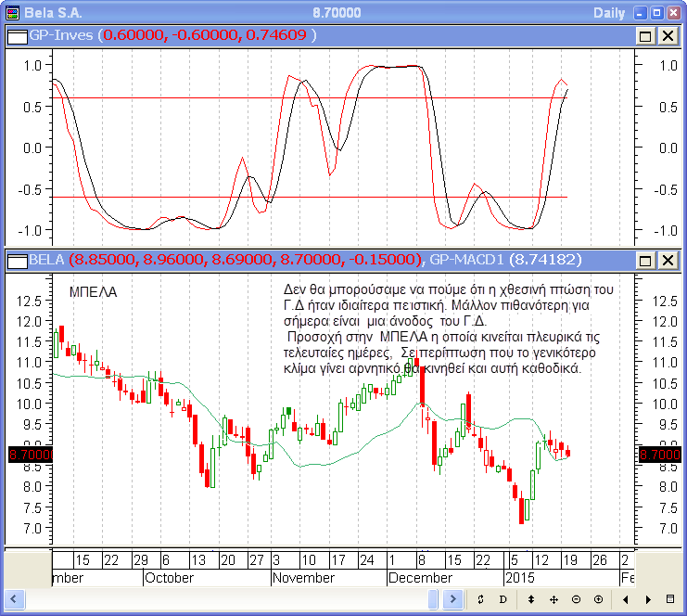This screenshot has width=687, height=616.
Task: Click the GP-MACD1 label in pane title
Action: [x=466, y=260]
